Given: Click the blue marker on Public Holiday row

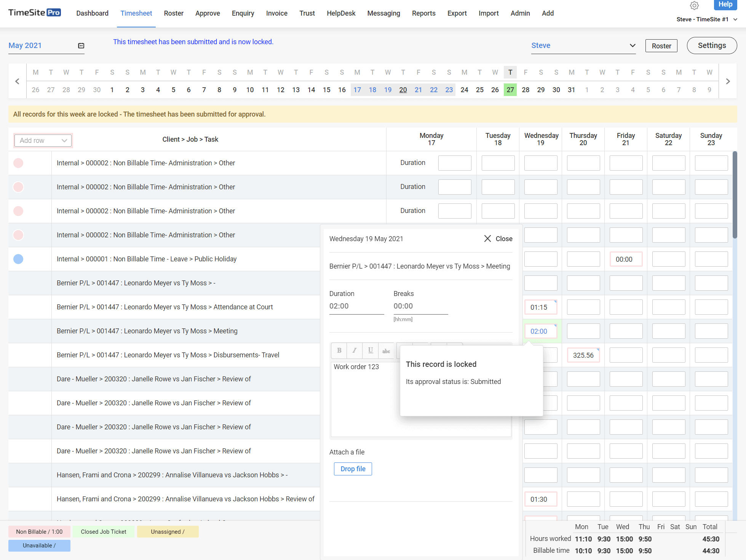Looking at the screenshot, I should (x=18, y=259).
